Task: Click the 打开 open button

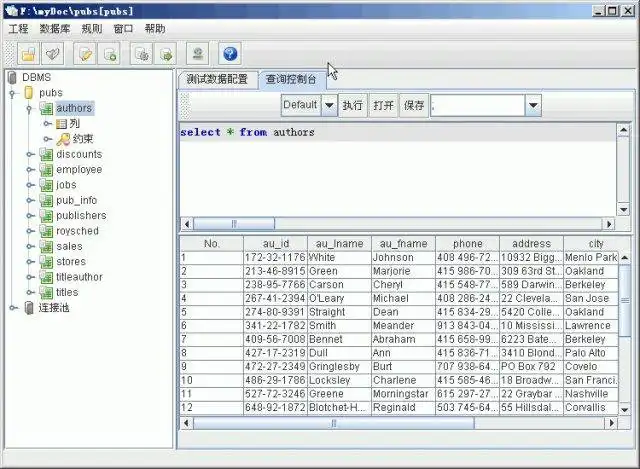Action: [383, 105]
